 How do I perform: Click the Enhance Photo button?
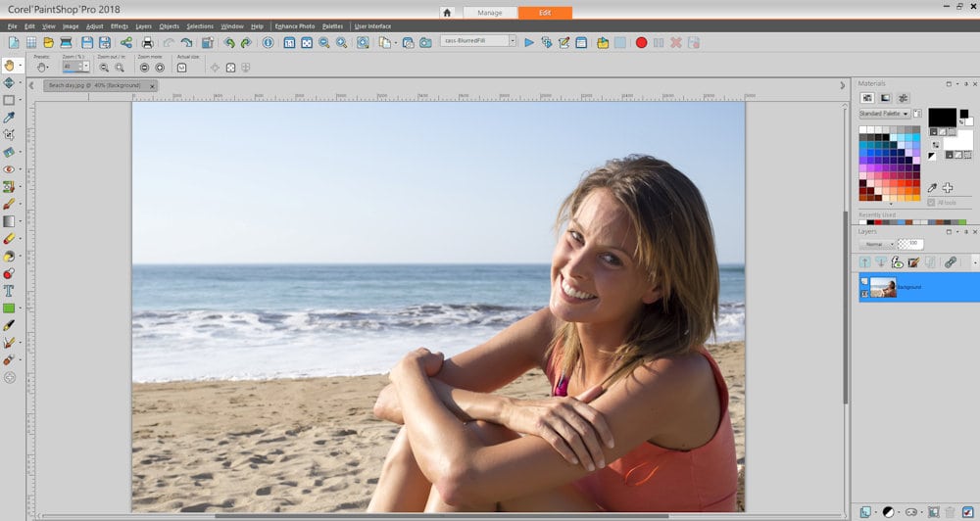[293, 26]
